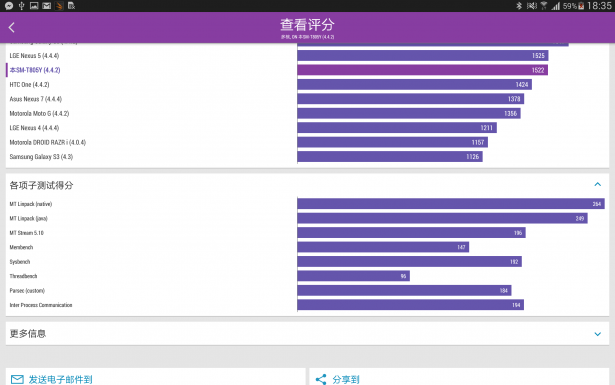Tap the MT Linpack (native) score bar

click(451, 204)
